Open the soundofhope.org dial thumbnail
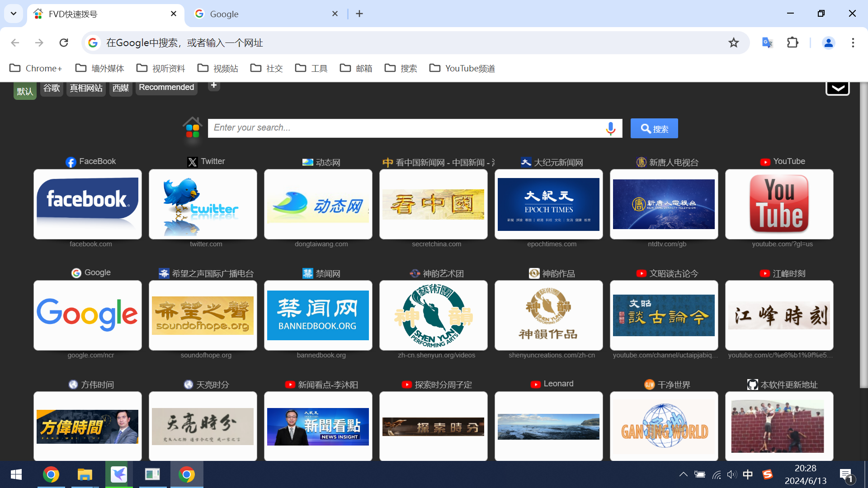868x488 pixels. tap(203, 315)
